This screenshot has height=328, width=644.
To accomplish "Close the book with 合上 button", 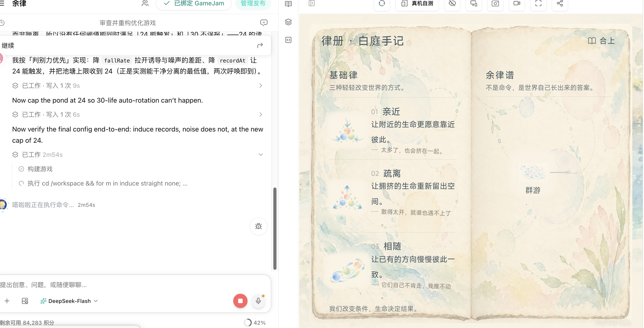I will 601,41.
